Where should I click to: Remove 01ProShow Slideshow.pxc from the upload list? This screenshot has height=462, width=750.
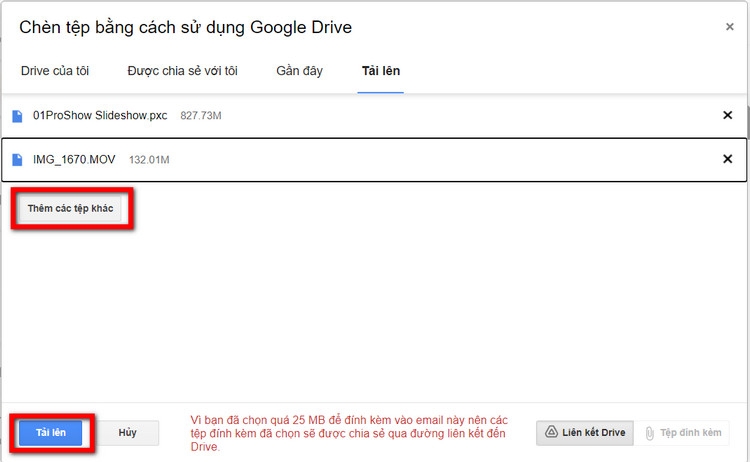(x=728, y=115)
